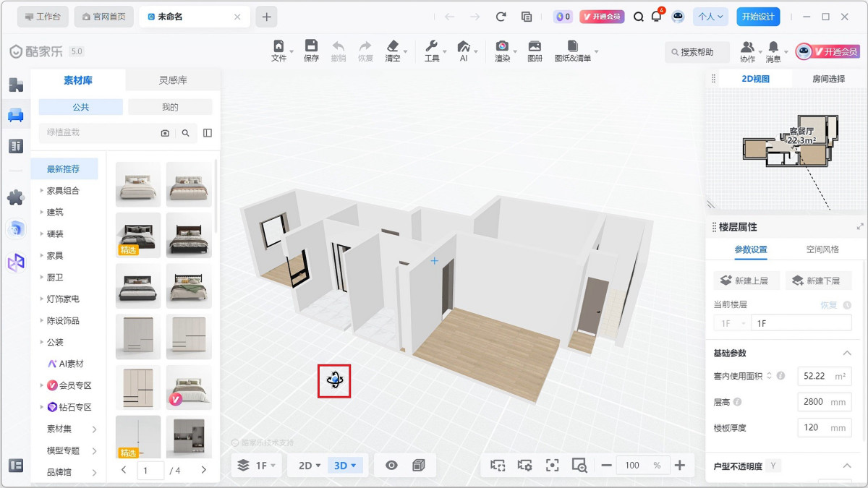Click the 清空 eraser icon
Image resolution: width=868 pixels, height=488 pixels.
point(393,51)
